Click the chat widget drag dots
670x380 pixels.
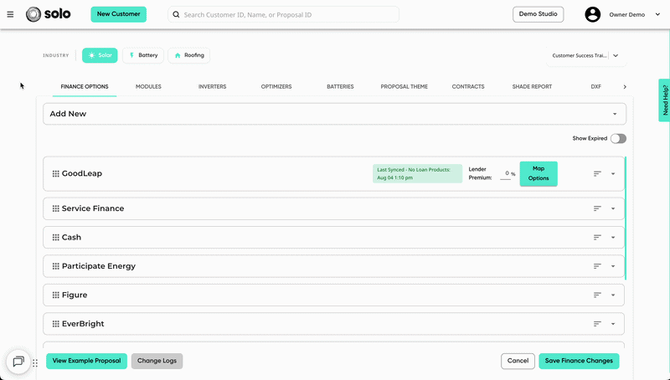click(35, 363)
